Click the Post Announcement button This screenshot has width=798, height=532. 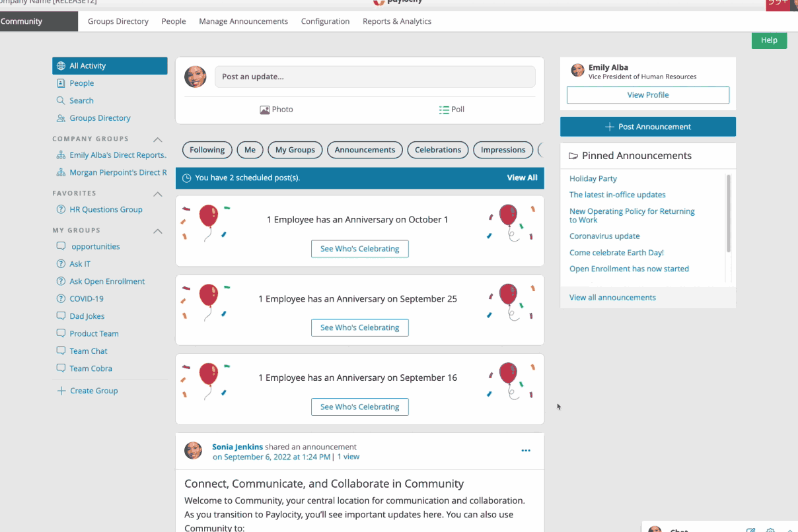(x=648, y=127)
